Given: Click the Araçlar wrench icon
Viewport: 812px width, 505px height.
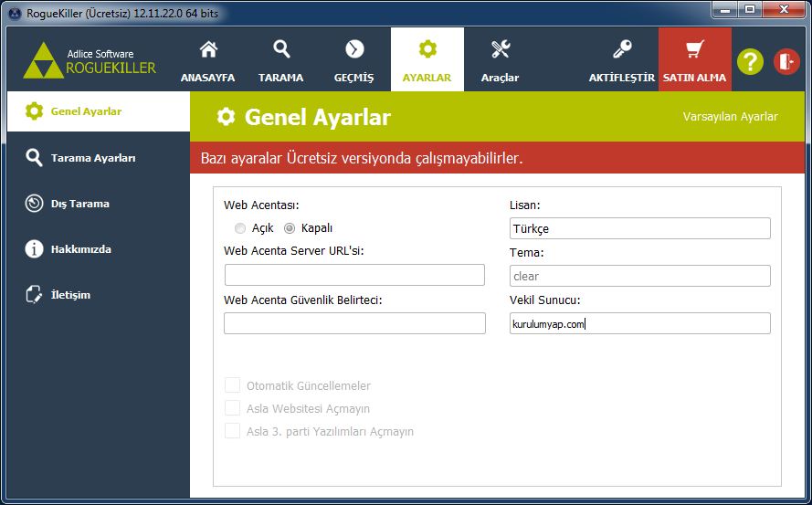Looking at the screenshot, I should [x=501, y=49].
